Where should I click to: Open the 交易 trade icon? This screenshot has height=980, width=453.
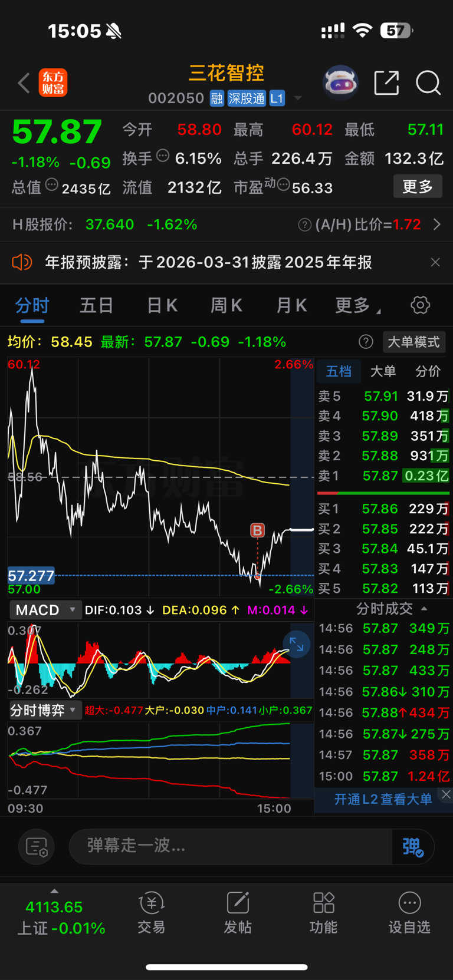(x=151, y=913)
